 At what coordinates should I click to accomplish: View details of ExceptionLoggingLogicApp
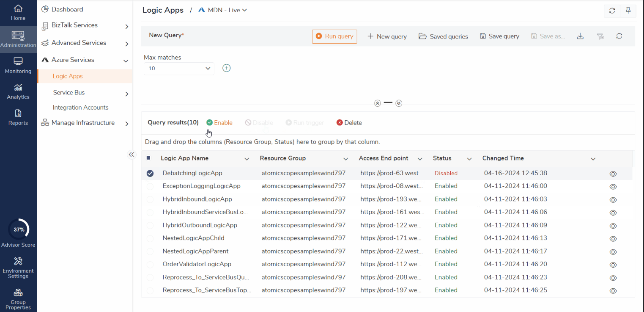tap(613, 187)
